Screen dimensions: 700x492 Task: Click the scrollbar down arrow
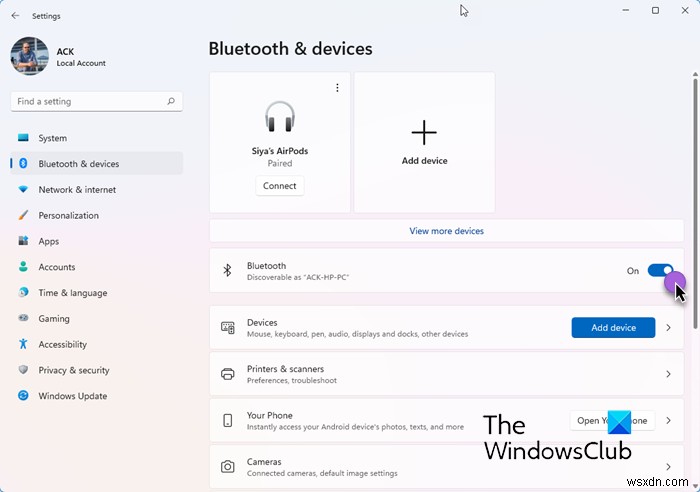pos(695,487)
